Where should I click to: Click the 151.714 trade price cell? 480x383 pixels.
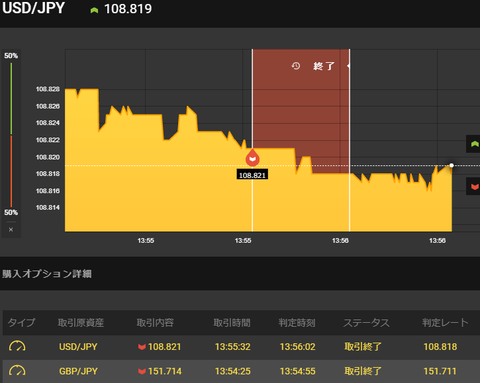[x=165, y=371]
